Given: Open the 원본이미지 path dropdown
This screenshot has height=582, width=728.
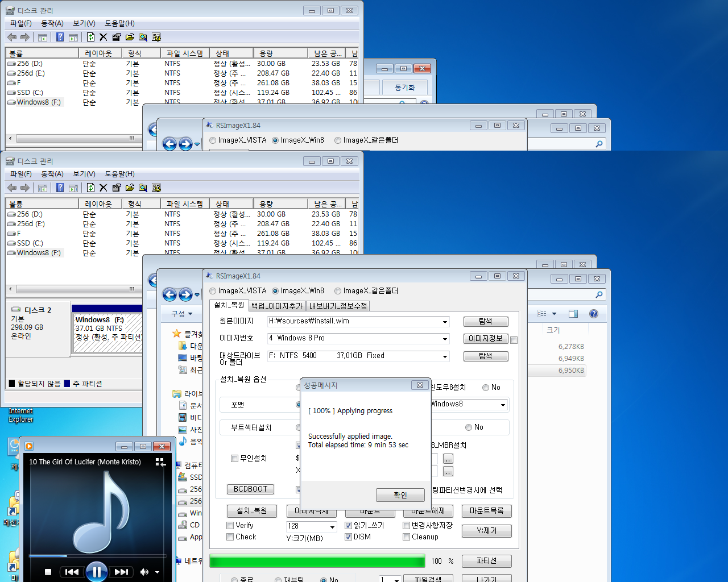Looking at the screenshot, I should (445, 322).
